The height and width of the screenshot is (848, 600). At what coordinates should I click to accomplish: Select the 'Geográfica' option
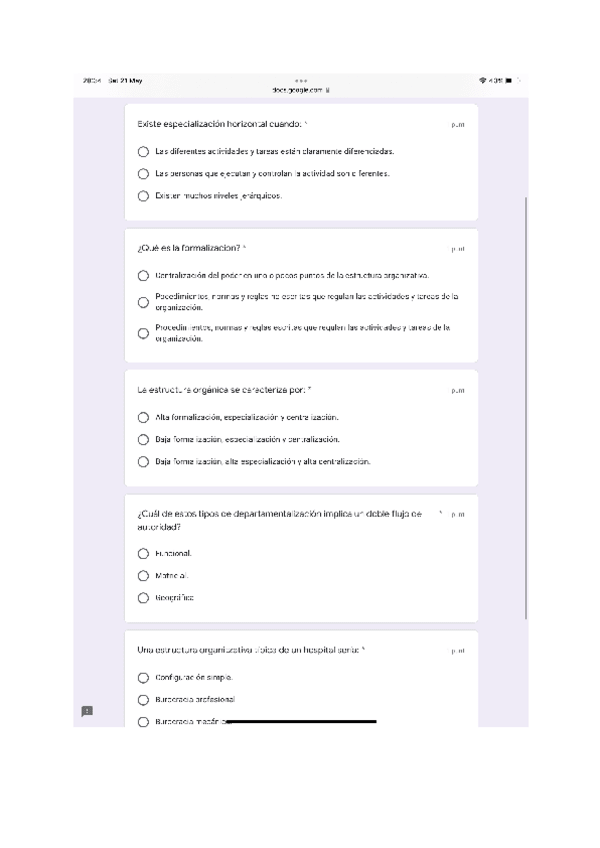point(143,598)
